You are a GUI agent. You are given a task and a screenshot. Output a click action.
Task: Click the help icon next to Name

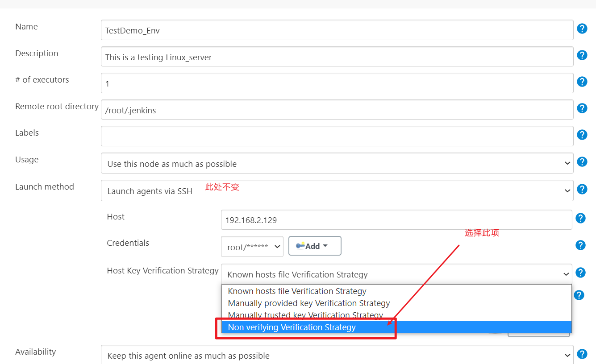coord(582,28)
